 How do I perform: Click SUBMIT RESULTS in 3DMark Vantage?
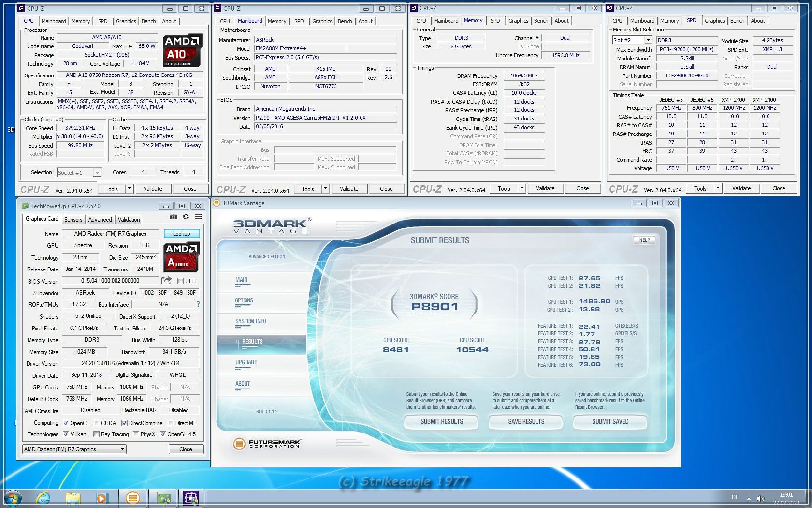point(442,422)
